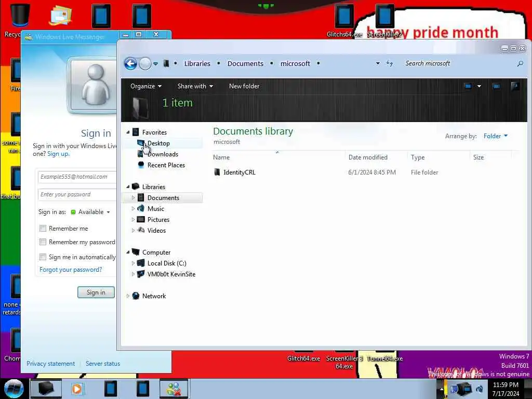Click the Glitch64.exe desktop icon label
The height and width of the screenshot is (399, 532).
point(303,358)
